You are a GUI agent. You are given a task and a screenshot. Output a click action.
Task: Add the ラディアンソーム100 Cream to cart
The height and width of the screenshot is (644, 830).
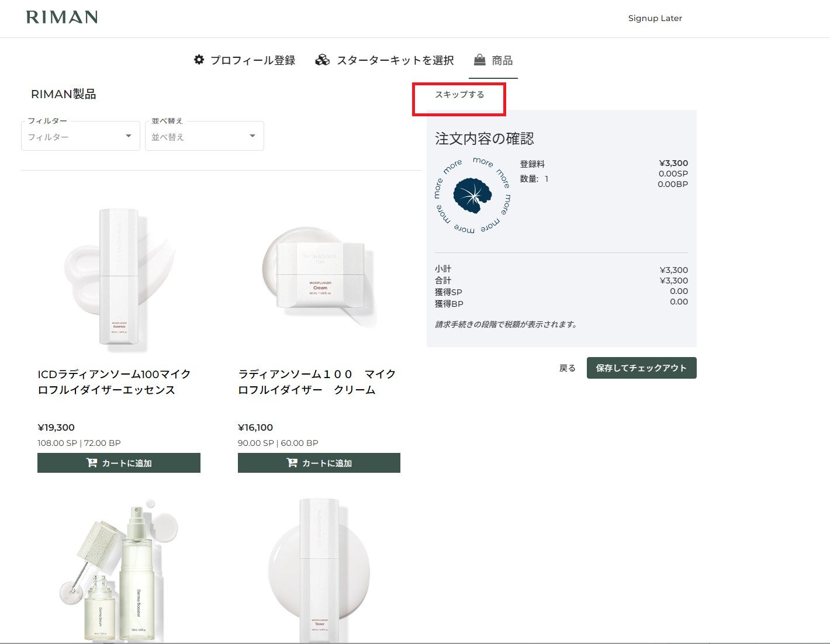319,463
